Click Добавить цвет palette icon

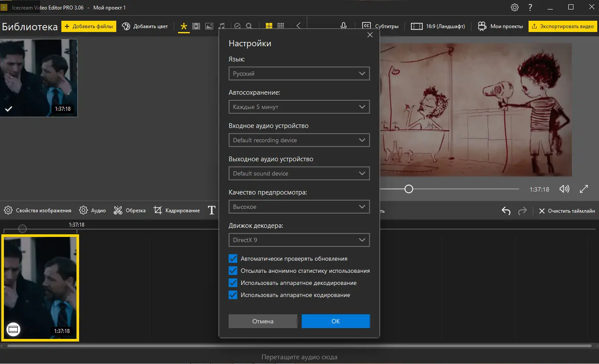126,26
